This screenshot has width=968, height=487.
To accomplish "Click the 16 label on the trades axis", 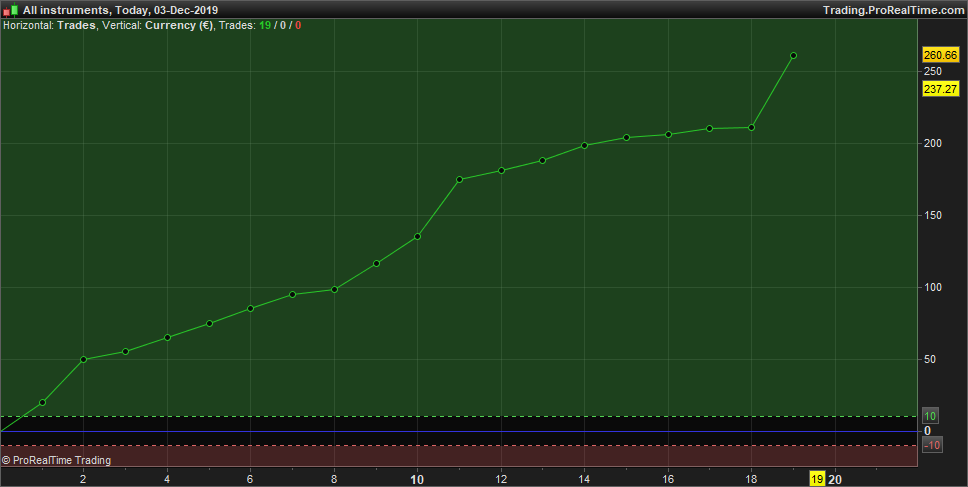I will [x=669, y=479].
